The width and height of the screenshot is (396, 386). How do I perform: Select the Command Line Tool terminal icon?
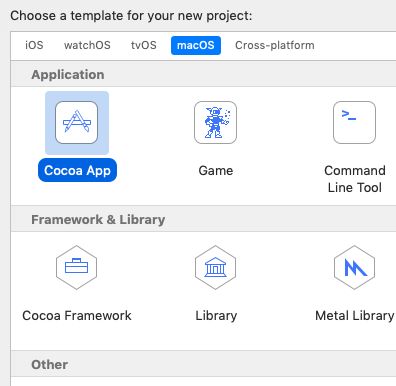click(354, 123)
